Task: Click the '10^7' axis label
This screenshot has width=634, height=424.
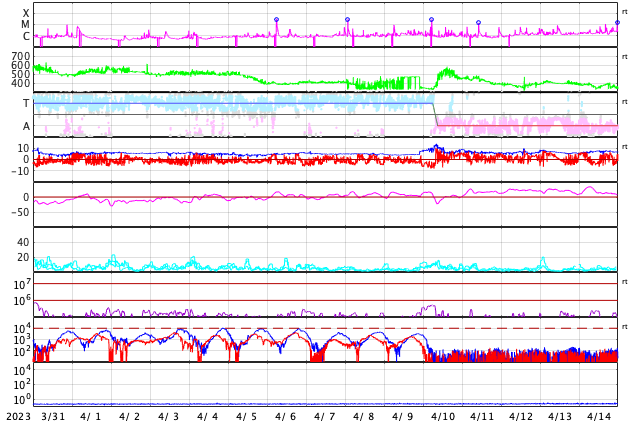Action: point(22,284)
